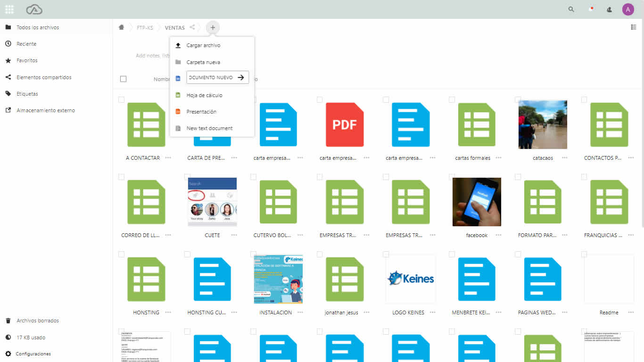
Task: Open the PAGINAS WEB document icon
Action: [543, 279]
